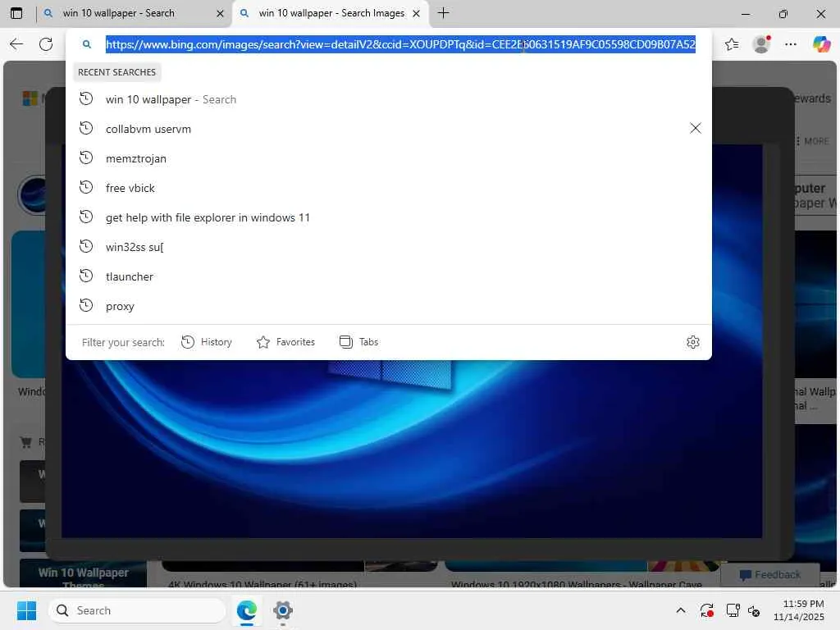Open Settings and more ellipsis menu
Image resolution: width=840 pixels, height=630 pixels.
[x=791, y=44]
